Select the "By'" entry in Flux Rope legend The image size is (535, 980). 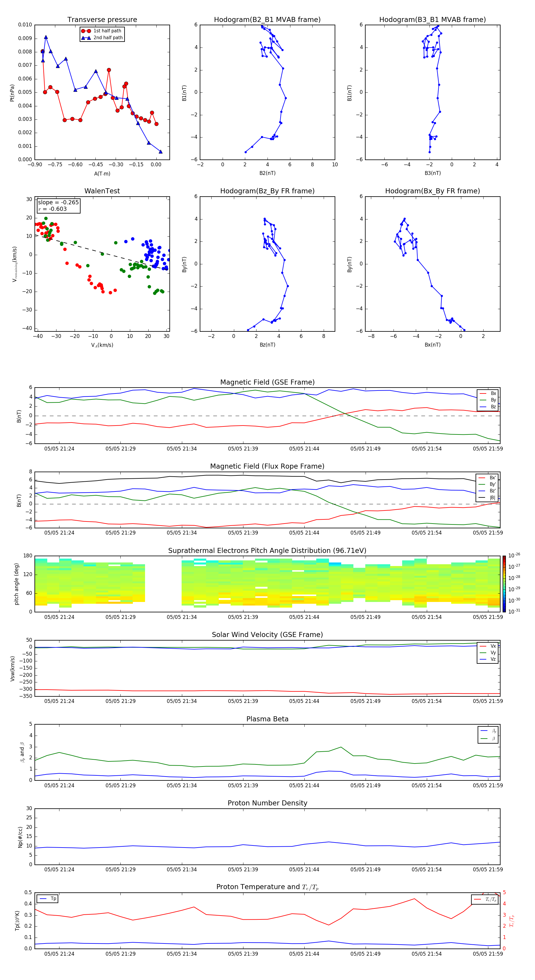coord(487,484)
